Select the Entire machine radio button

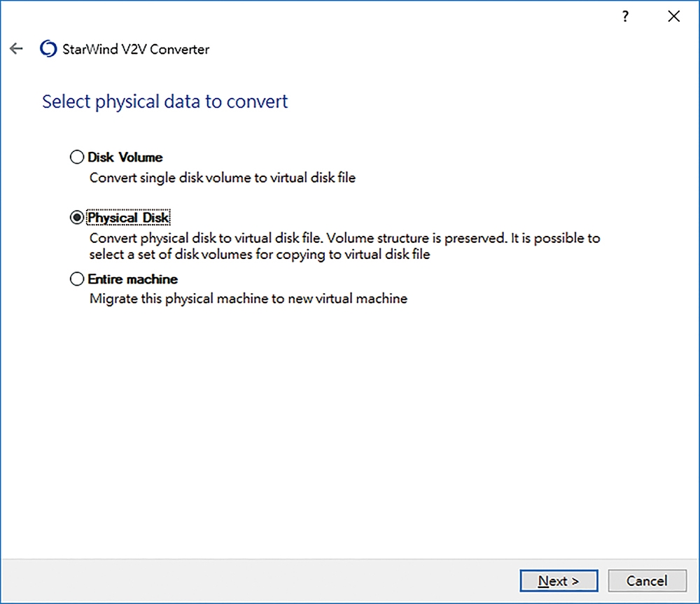tap(77, 279)
